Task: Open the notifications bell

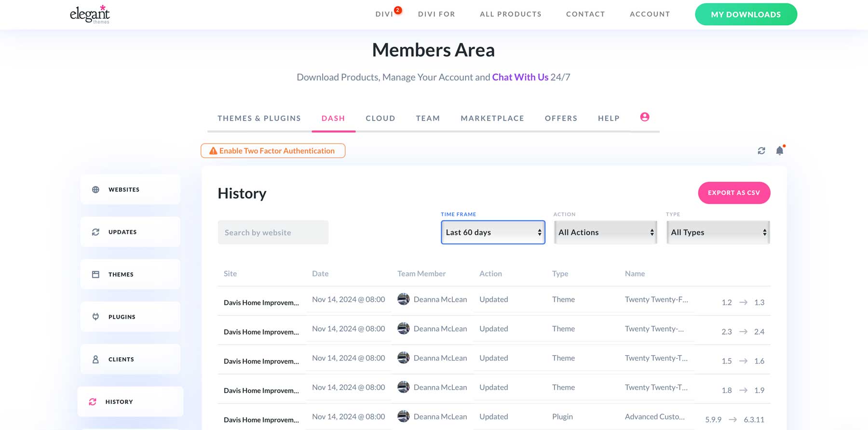Action: click(780, 150)
